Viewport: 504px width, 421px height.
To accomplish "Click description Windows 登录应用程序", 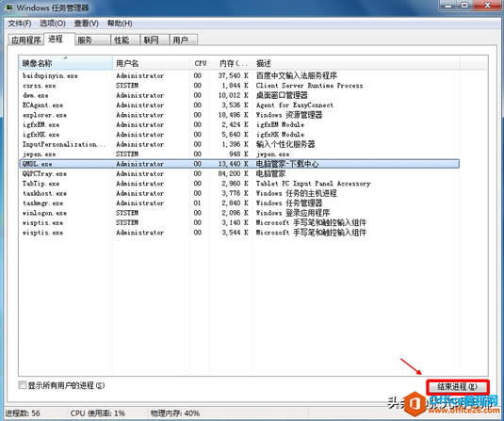I will (293, 213).
